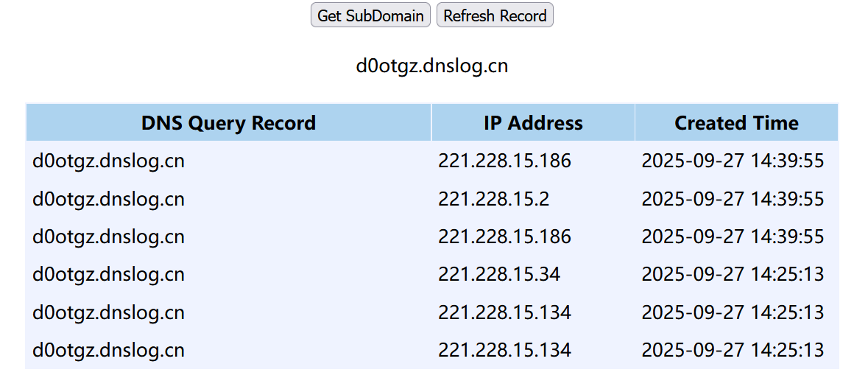The image size is (868, 378).
Task: Click the fourth row's created time 14:25:13
Action: click(x=733, y=275)
